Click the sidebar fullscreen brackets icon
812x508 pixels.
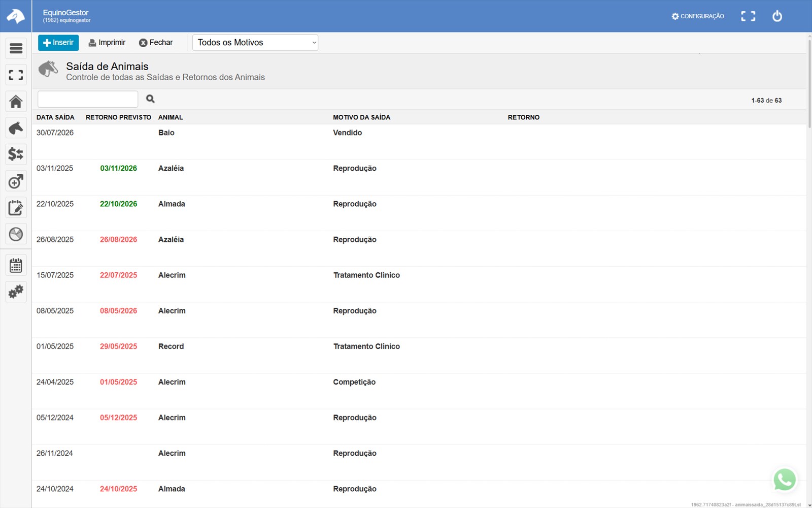[16, 75]
